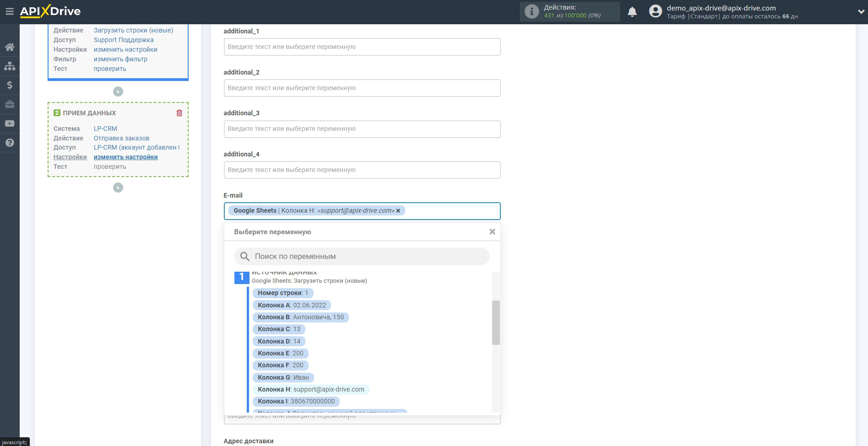Screen dimensions: 868x446
Task: Click the additional_4 input field
Action: point(362,170)
